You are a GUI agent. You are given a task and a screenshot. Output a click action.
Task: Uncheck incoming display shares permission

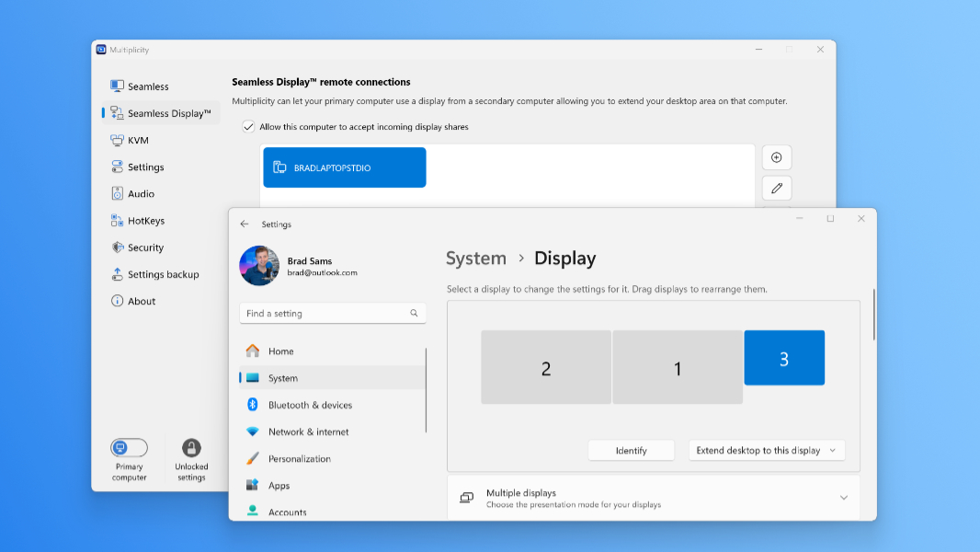point(248,127)
